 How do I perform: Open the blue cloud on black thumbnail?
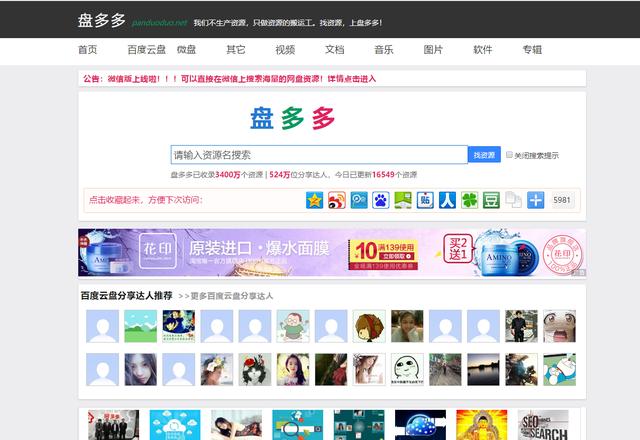(x=420, y=425)
